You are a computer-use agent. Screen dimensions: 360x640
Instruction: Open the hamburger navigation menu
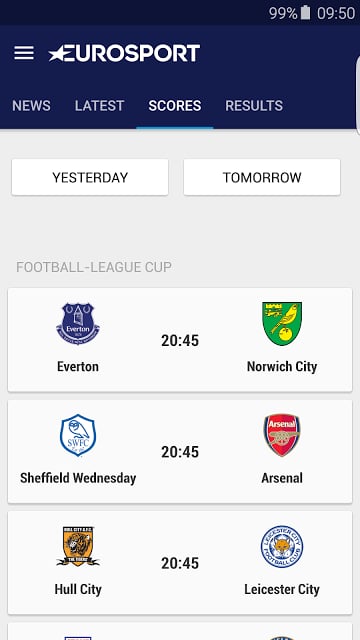click(x=24, y=53)
